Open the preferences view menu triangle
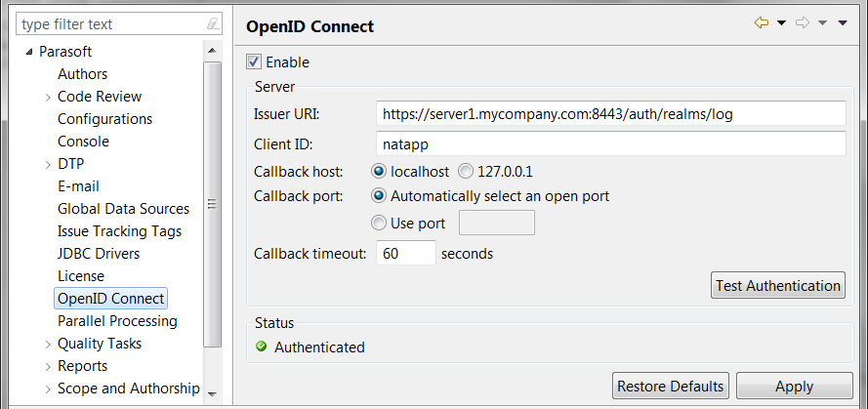 coord(843,23)
